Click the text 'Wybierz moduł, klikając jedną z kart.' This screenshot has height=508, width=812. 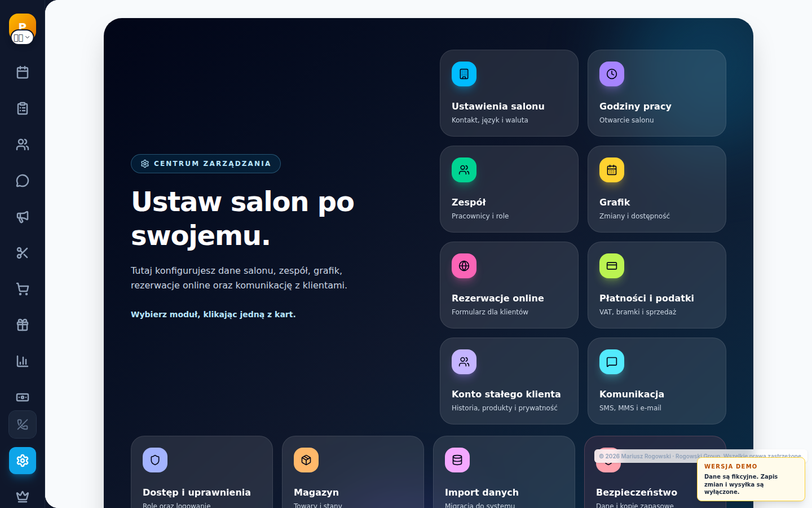pos(213,314)
